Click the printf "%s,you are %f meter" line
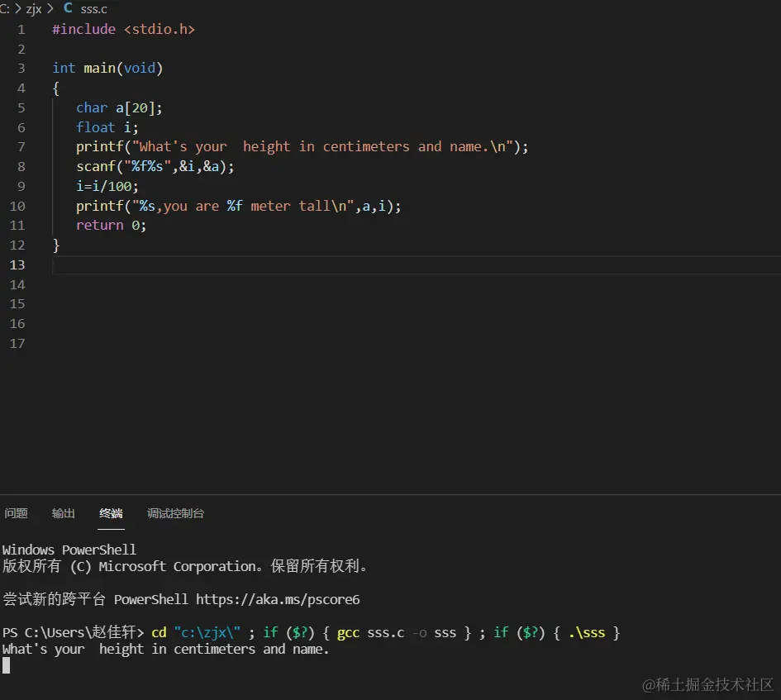781x700 pixels. pos(238,206)
